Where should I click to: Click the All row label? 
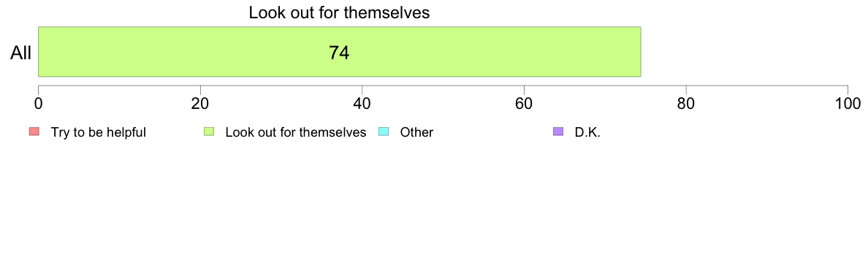(21, 53)
